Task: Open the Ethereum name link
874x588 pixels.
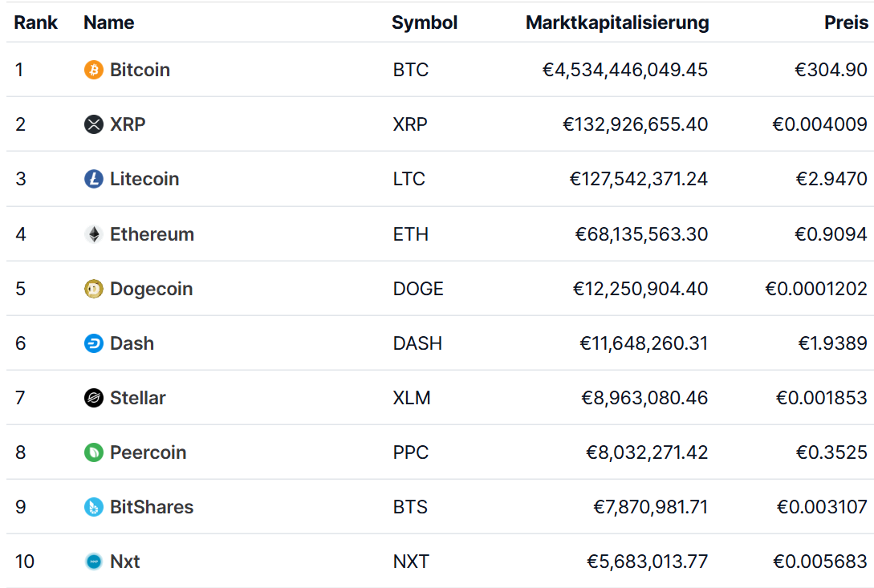Action: coord(152,234)
